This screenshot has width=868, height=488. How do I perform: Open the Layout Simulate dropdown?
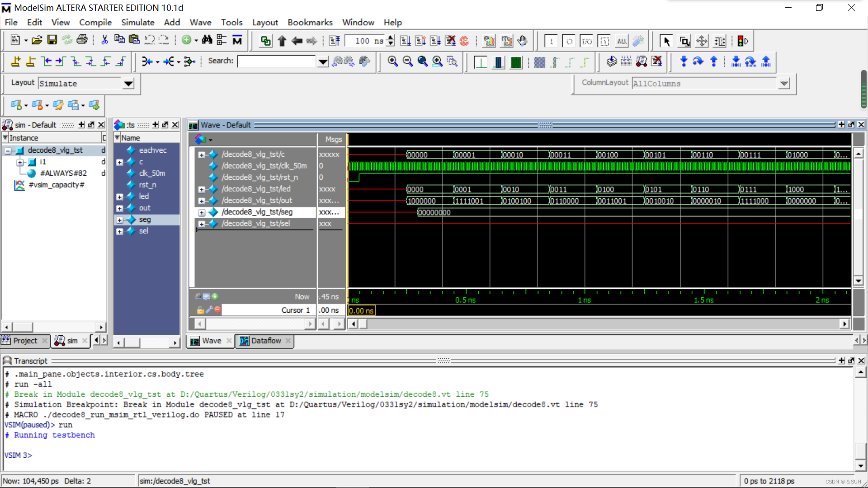(x=128, y=84)
